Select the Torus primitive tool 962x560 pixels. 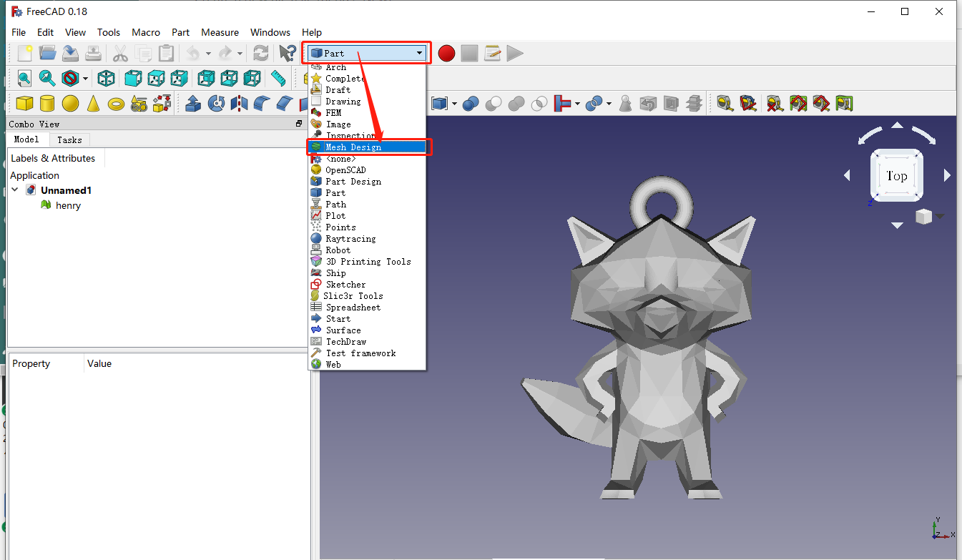point(117,103)
